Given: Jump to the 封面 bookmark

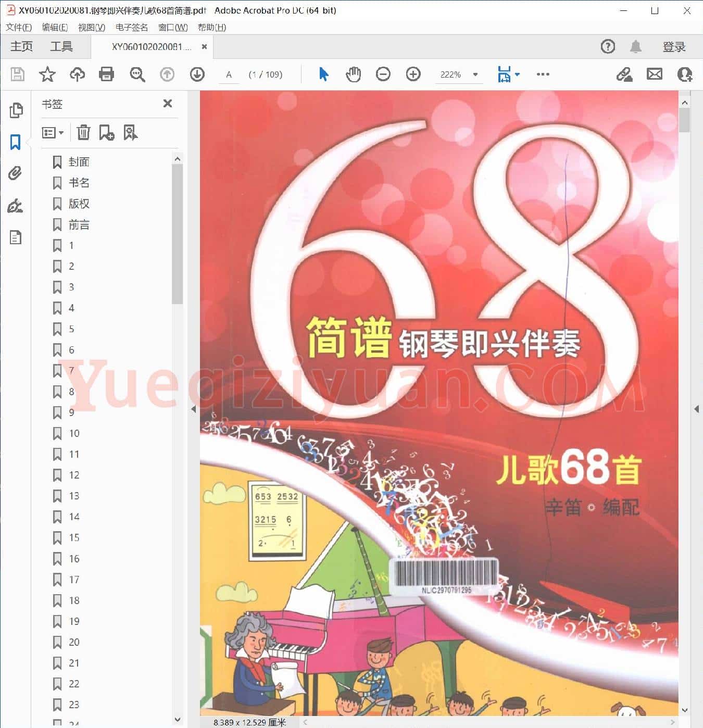Looking at the screenshot, I should click(79, 162).
